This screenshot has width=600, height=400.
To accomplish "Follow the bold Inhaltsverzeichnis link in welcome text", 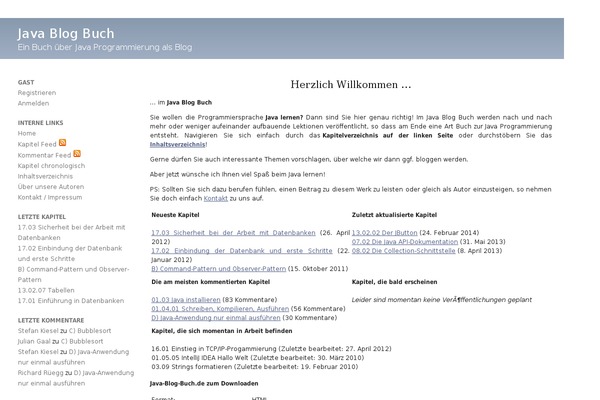I will 178,144.
